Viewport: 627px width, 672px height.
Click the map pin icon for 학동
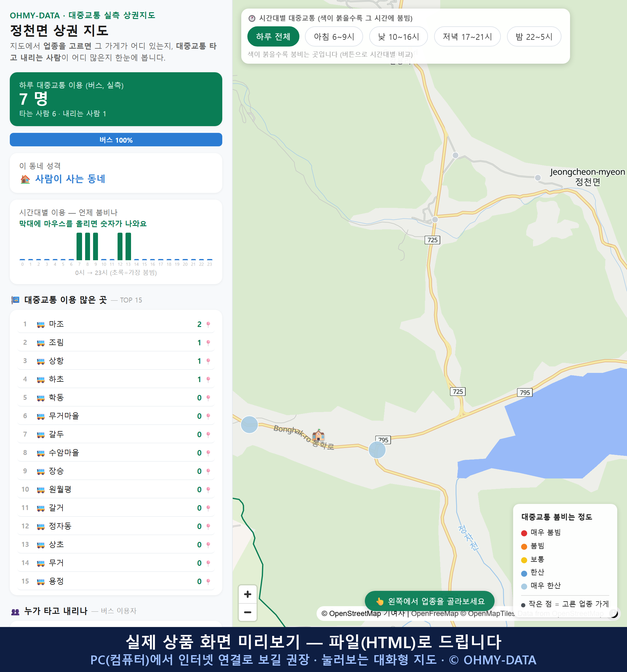[208, 398]
